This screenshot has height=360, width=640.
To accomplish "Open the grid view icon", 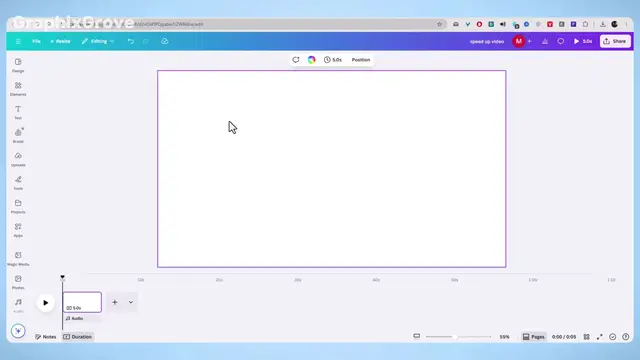I will coord(587,337).
